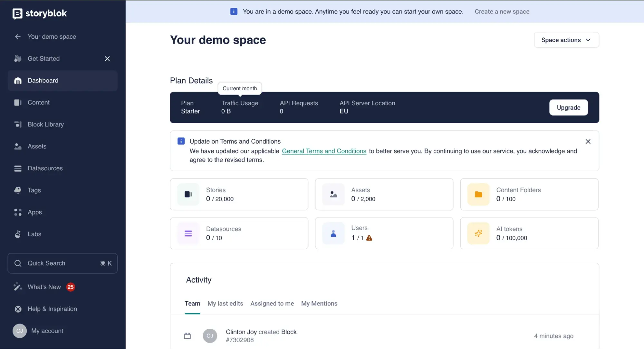Open General Terms and Conditions link
644x349 pixels.
324,151
